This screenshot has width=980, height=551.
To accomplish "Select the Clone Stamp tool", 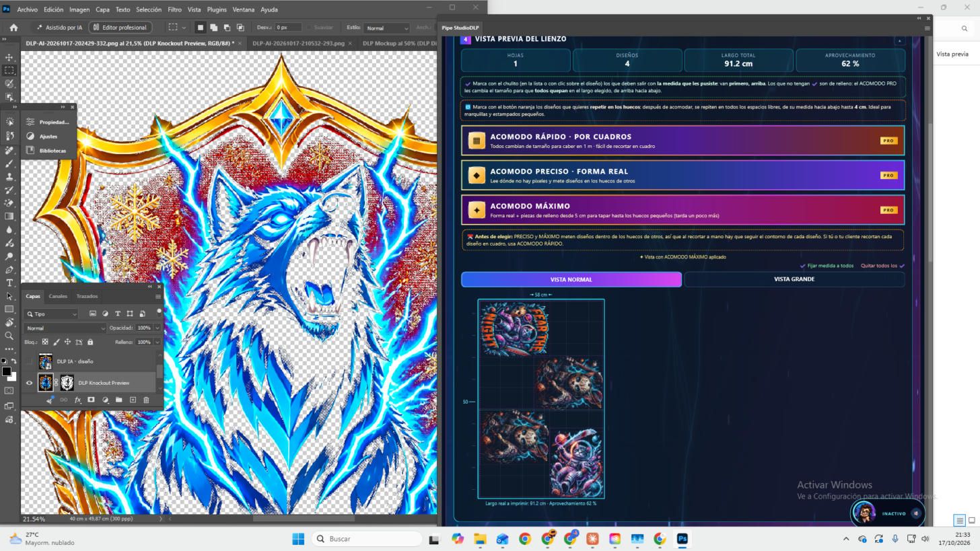I will tap(9, 176).
